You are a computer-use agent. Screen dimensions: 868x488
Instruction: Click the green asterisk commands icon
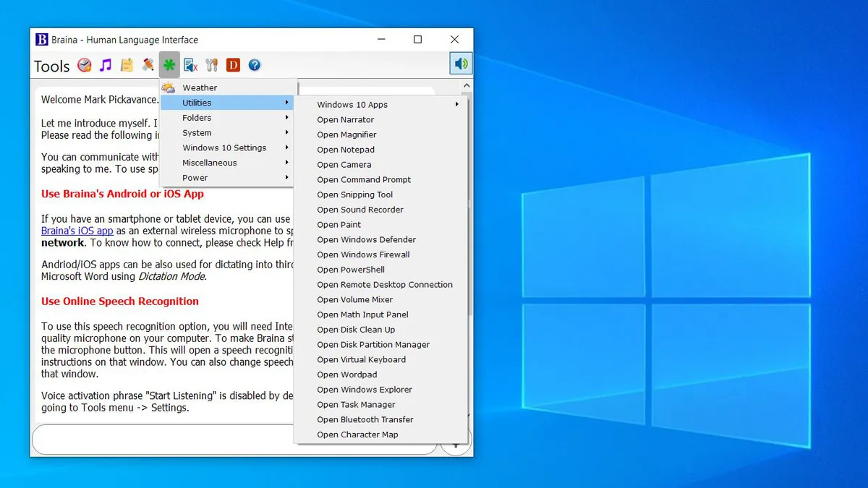click(x=169, y=65)
